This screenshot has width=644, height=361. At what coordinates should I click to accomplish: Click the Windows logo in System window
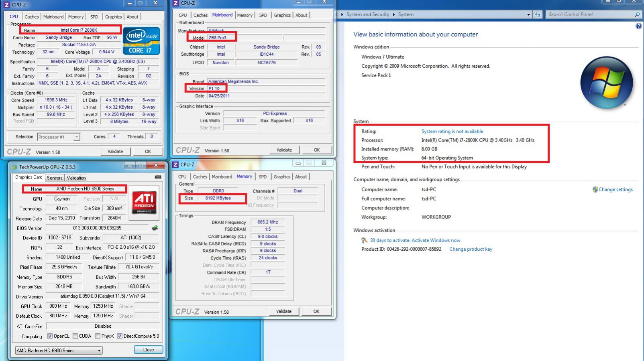[606, 83]
